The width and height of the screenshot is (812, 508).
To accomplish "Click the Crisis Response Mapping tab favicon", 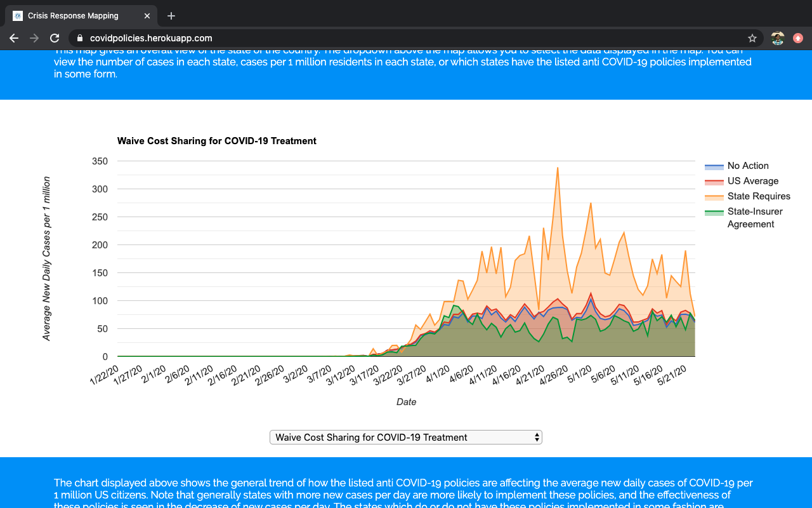I will click(x=18, y=16).
